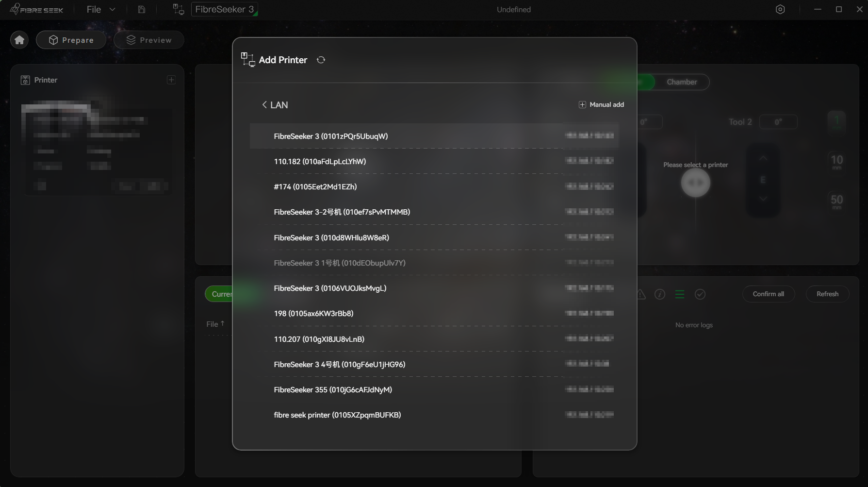Image resolution: width=868 pixels, height=487 pixels.
Task: Select printer 110.207 (010gXI8JU8vLnB)
Action: tap(434, 339)
